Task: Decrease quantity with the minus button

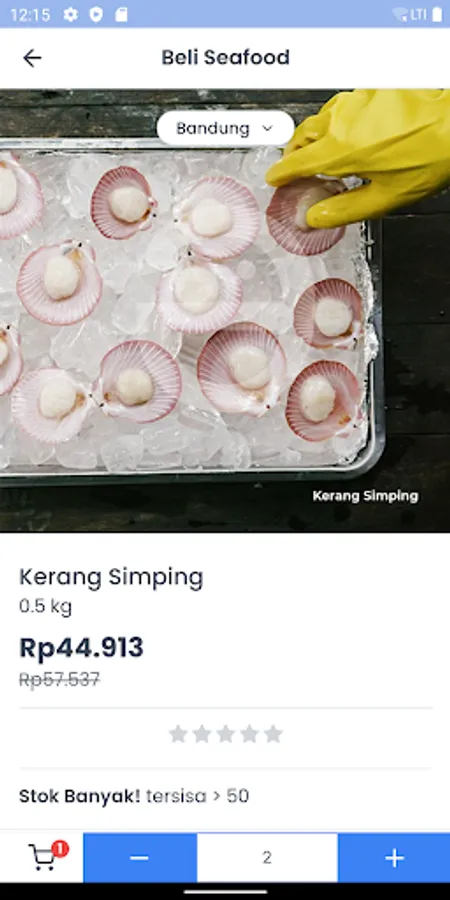Action: (x=139, y=858)
